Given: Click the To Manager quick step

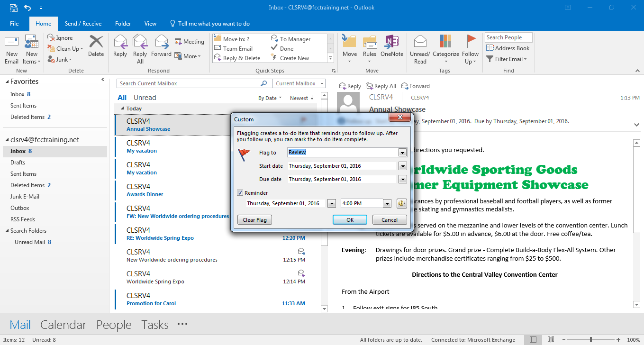Looking at the screenshot, I should [x=290, y=39].
